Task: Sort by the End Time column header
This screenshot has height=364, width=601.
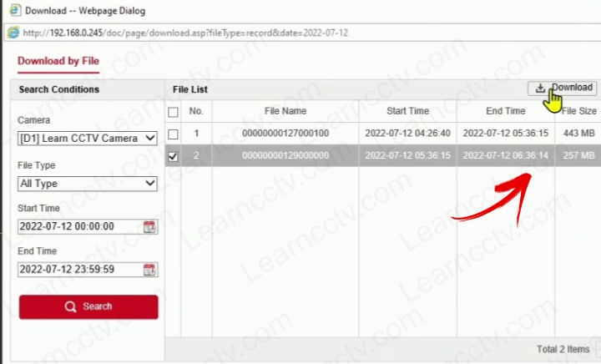Action: [506, 111]
